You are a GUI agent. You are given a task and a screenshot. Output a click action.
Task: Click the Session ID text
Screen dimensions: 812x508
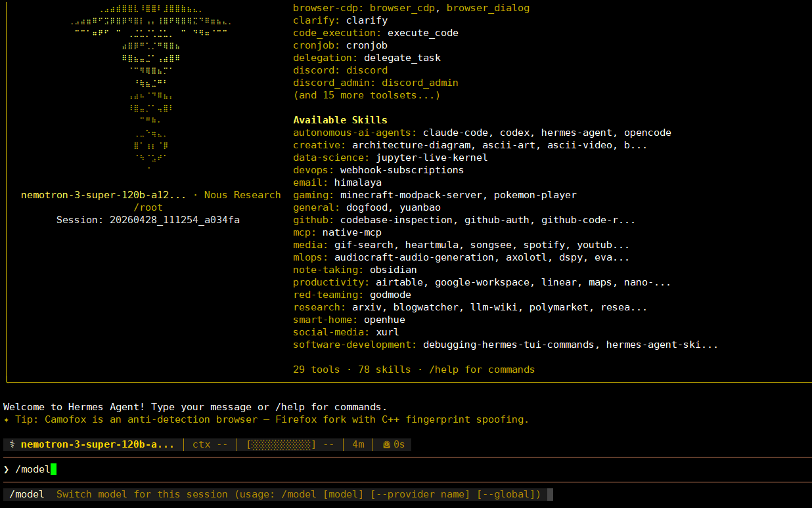(148, 220)
